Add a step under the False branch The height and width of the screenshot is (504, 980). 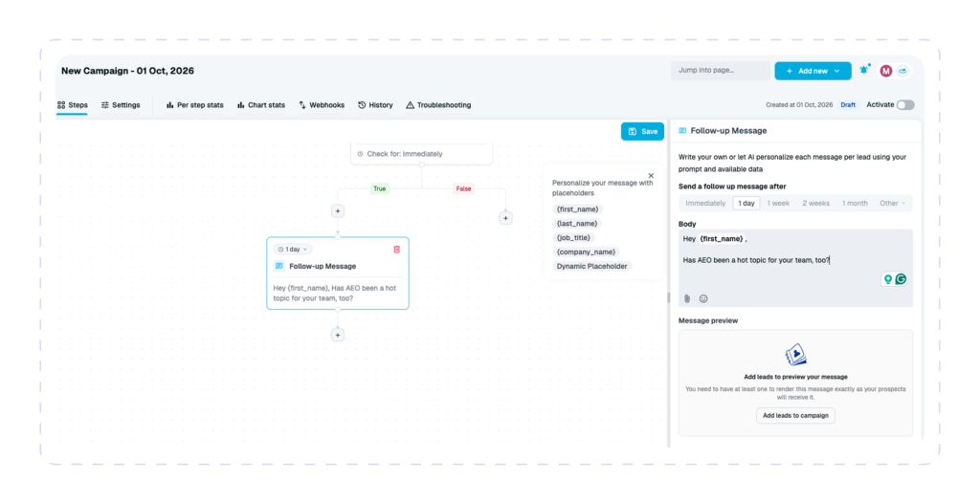pyautogui.click(x=505, y=218)
